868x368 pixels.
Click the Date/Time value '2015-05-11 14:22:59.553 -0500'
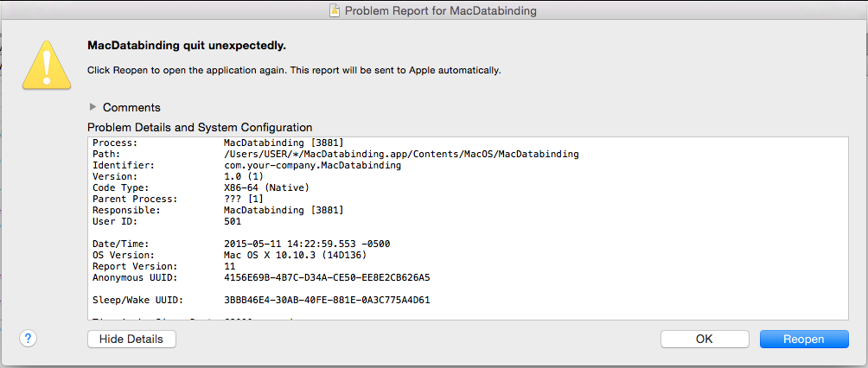point(309,244)
